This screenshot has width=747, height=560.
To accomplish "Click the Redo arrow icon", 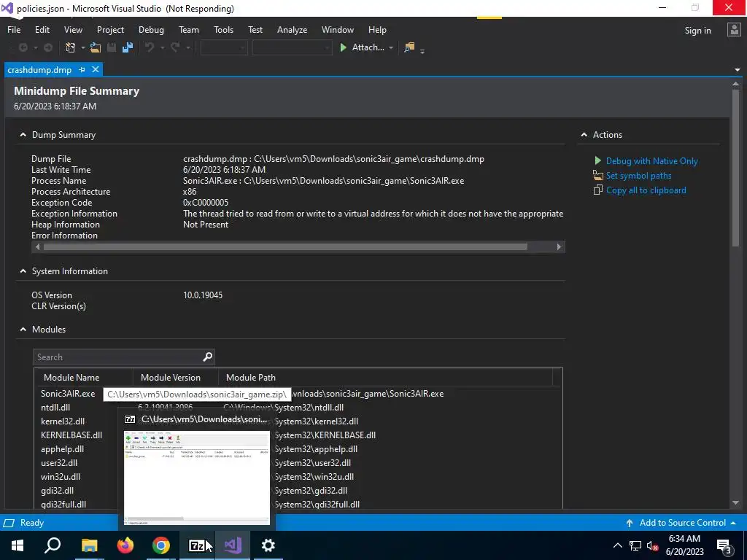I will [x=175, y=47].
